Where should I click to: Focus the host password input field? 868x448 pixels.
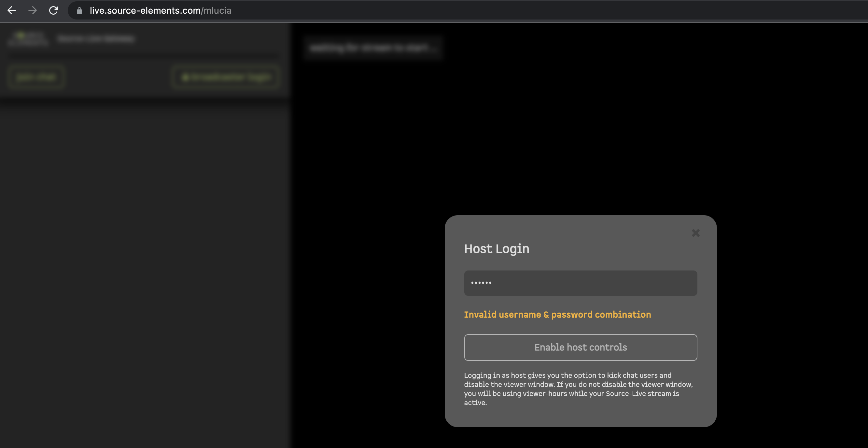tap(580, 283)
